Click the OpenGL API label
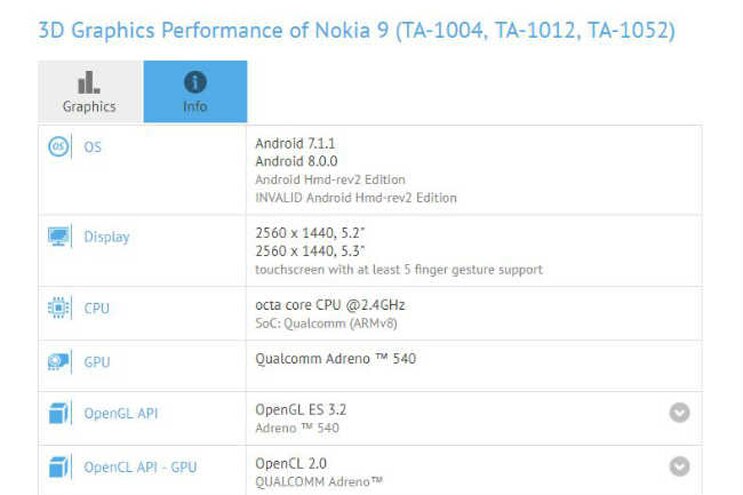This screenshot has height=495, width=743. pos(121,413)
